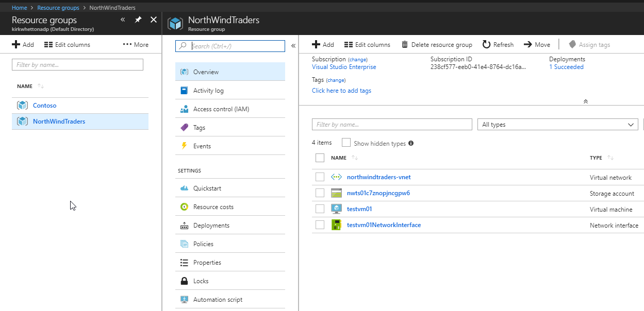Screen dimensions: 644x311
Task: Click Delete resource group
Action: [x=436, y=44]
